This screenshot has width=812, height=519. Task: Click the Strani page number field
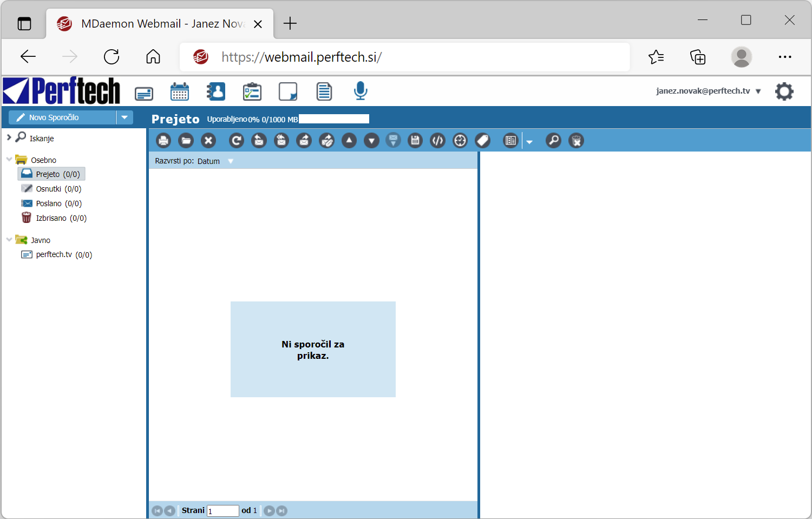coord(223,511)
